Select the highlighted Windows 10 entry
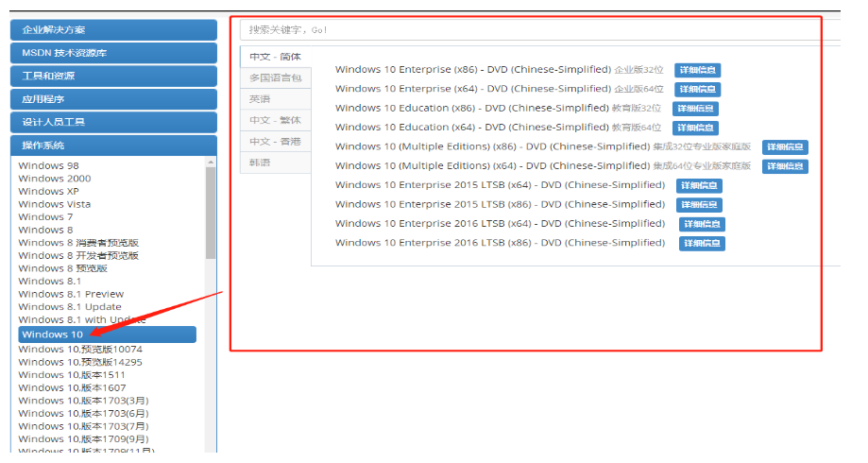Viewport: 868px width, 463px height. (x=108, y=334)
